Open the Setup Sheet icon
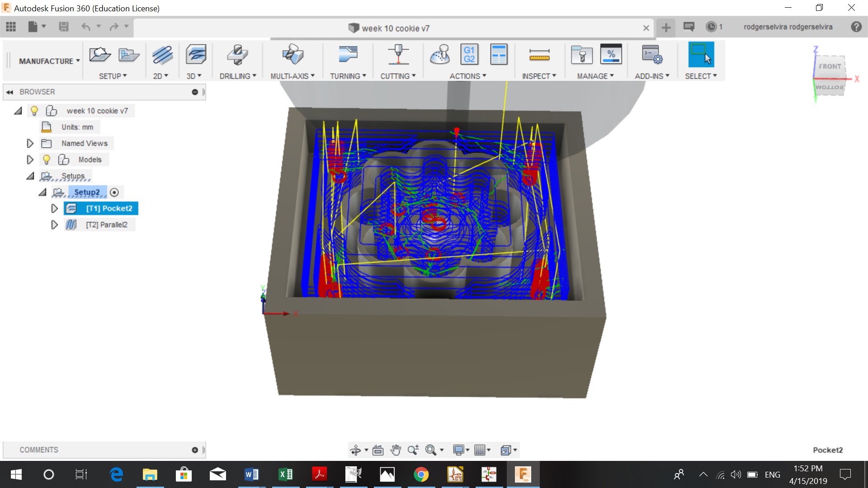 pos(499,55)
